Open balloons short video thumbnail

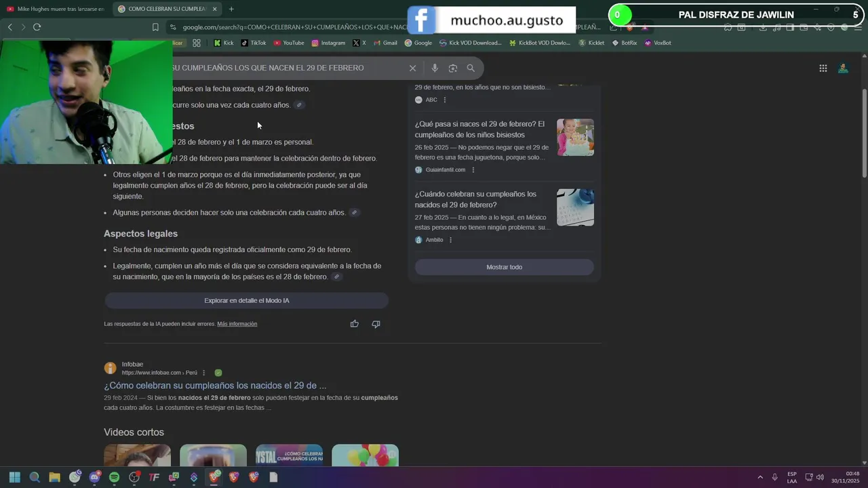point(365,455)
